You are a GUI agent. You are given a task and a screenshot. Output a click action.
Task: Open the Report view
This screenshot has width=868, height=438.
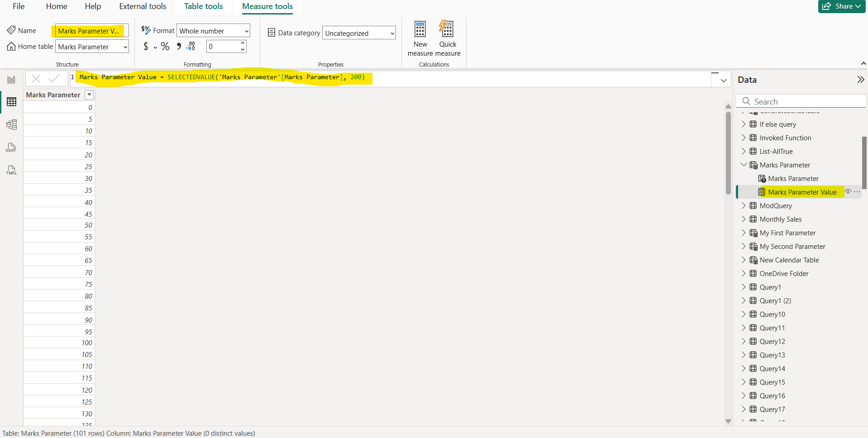(11, 79)
